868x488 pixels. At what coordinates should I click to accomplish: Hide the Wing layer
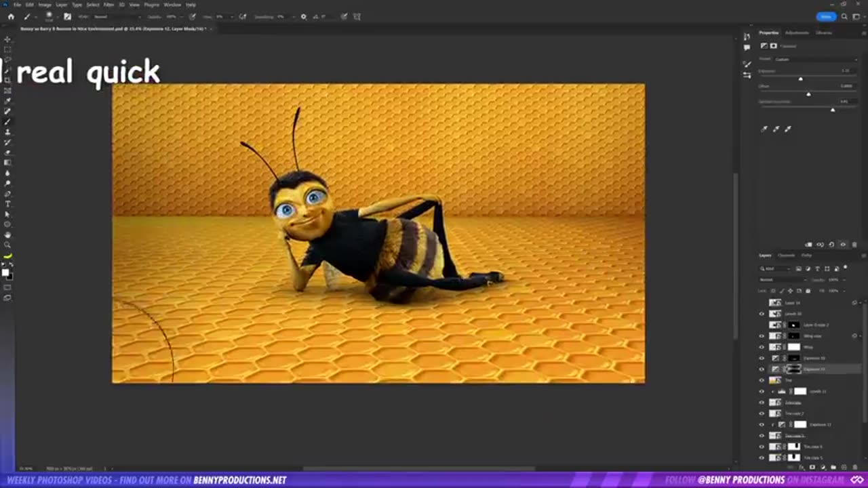click(762, 347)
